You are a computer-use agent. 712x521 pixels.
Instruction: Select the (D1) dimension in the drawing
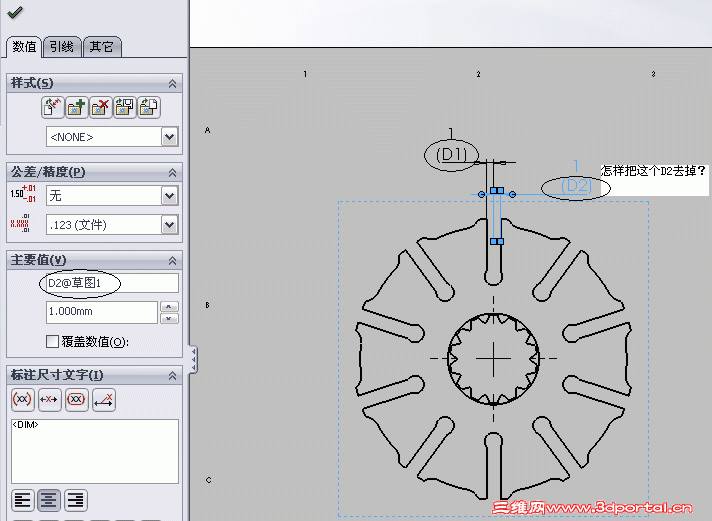[451, 154]
